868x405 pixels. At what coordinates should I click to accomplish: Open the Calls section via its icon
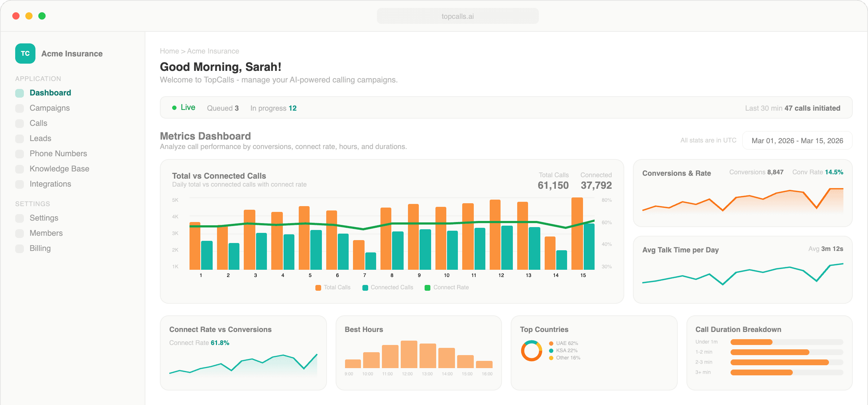click(19, 123)
